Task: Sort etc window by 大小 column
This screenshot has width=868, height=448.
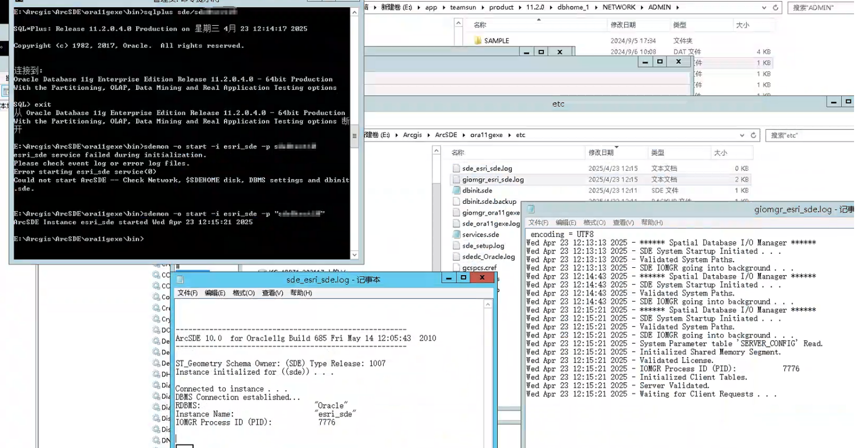Action: tap(731, 152)
